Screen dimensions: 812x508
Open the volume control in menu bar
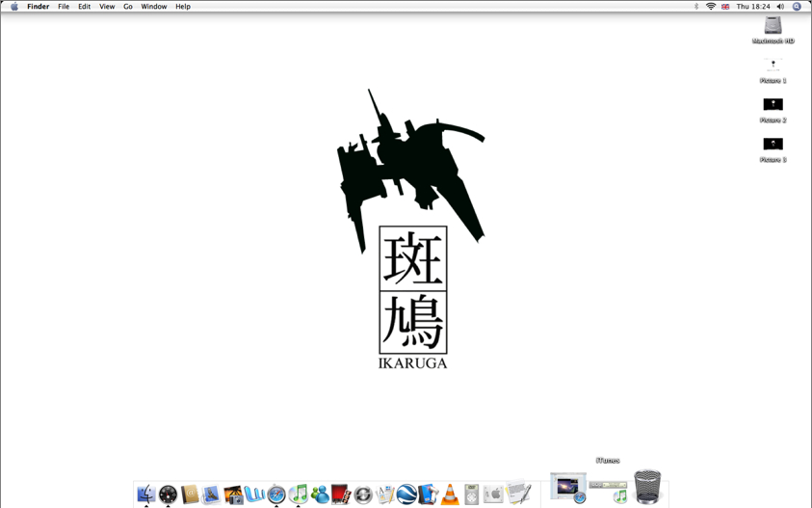pyautogui.click(x=780, y=6)
